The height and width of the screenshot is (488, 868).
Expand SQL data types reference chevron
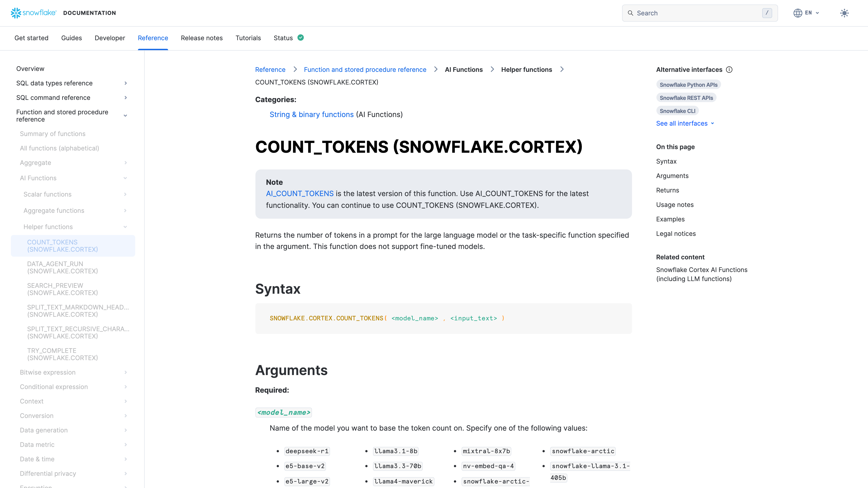pyautogui.click(x=126, y=83)
